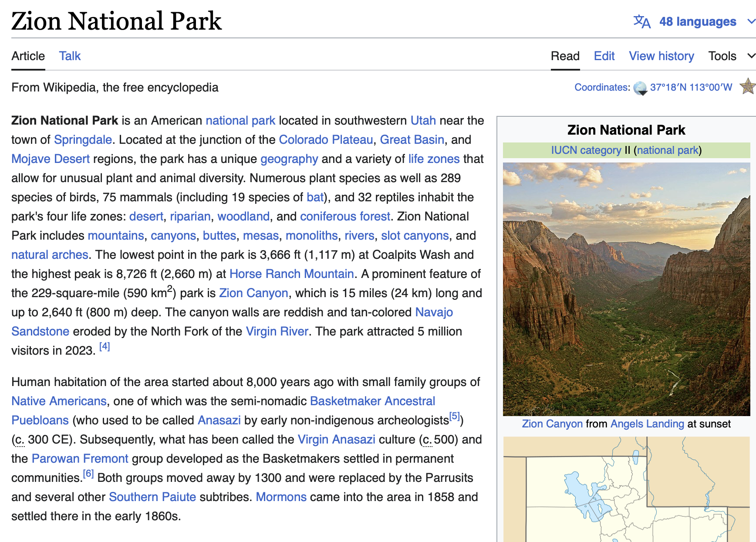
Task: Jump to citation reference [6]
Action: (88, 474)
